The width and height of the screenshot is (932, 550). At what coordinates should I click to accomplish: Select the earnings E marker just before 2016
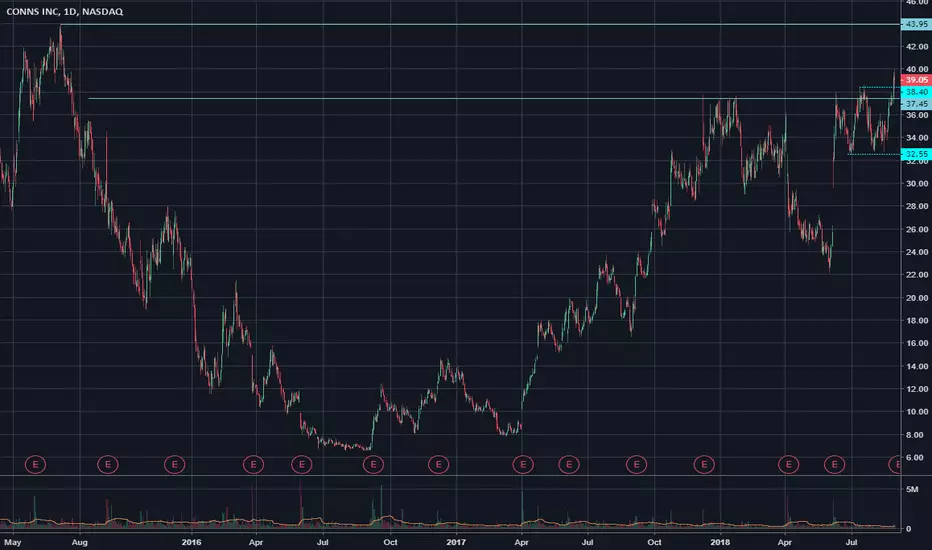pyautogui.click(x=175, y=464)
